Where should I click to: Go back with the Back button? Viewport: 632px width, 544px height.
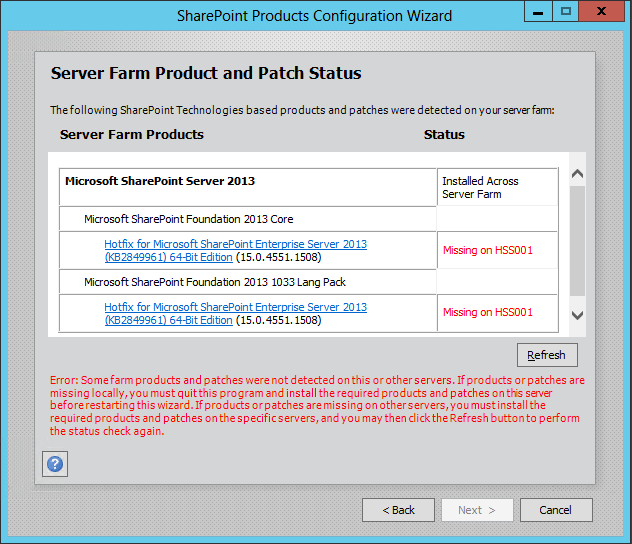pyautogui.click(x=398, y=510)
